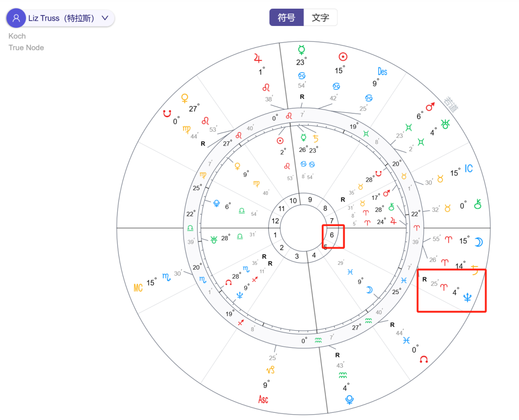Select natal South Node at 28° Taurus
Screen dimensions: 519x420
pyautogui.click(x=378, y=173)
